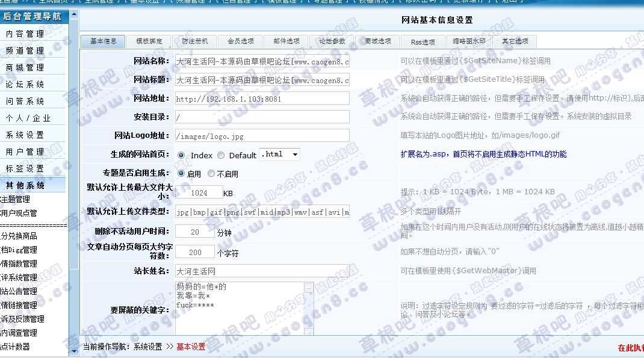
Task: Click inside the 网站名称 input field
Action: (262, 61)
